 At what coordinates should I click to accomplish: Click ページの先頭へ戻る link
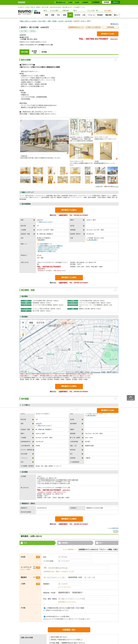(113, 528)
